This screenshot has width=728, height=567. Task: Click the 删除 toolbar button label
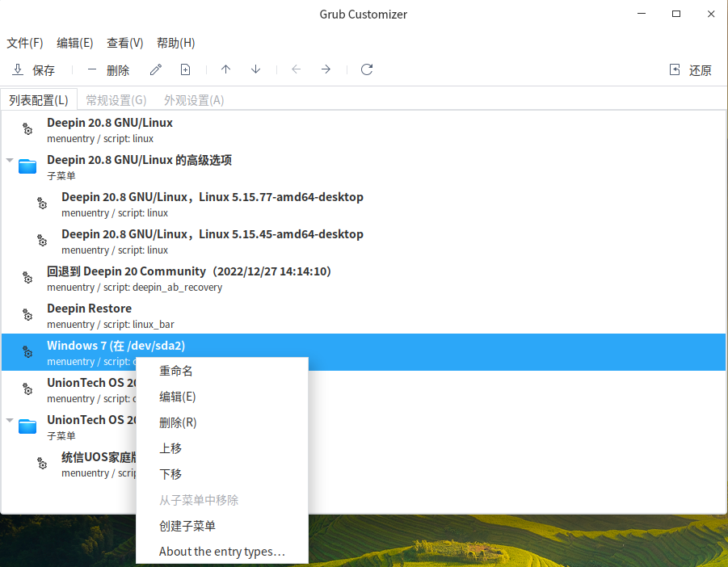(118, 70)
